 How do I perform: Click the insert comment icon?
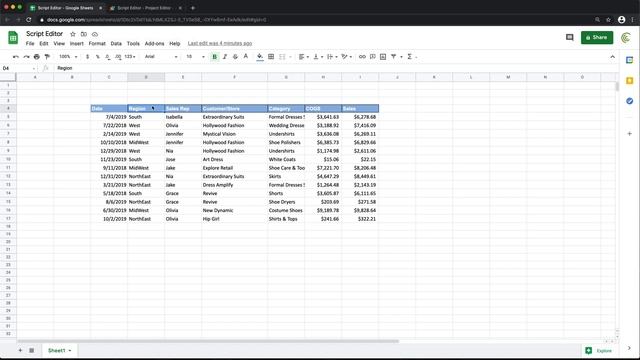click(x=372, y=57)
